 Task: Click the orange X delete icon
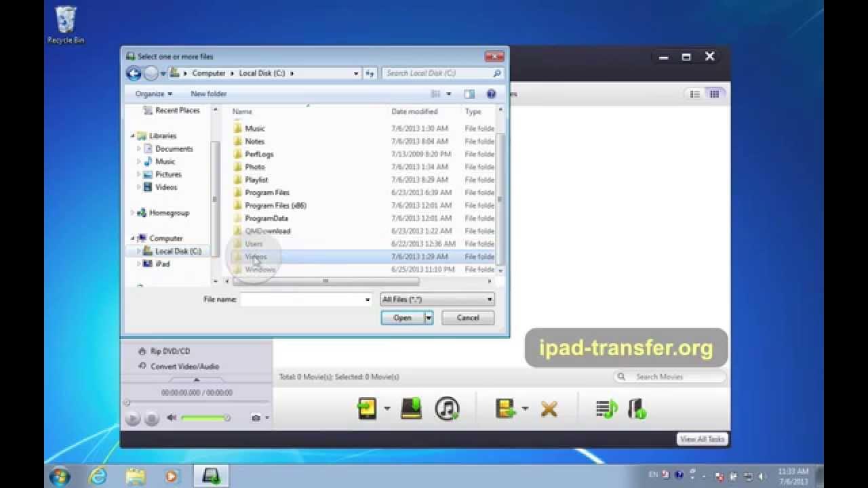tap(549, 409)
